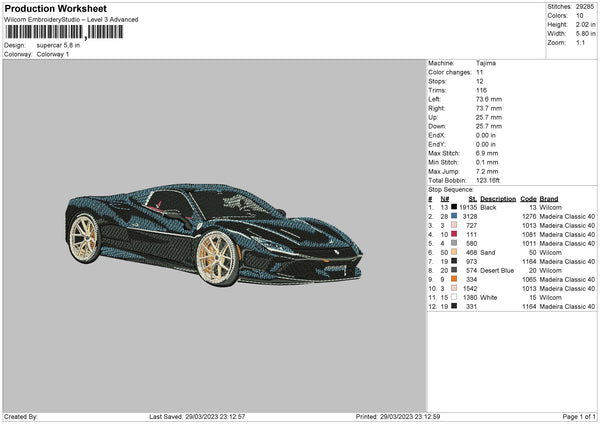The width and height of the screenshot is (600, 424).
Task: Click the Black thread color swatch
Action: click(453, 207)
